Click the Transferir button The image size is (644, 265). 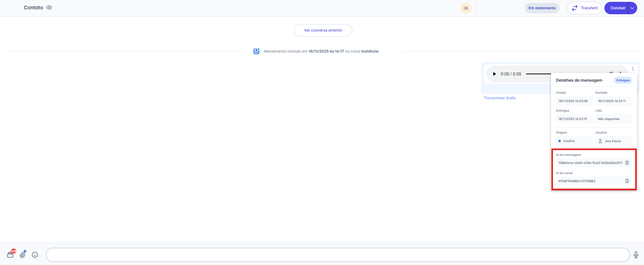point(584,8)
